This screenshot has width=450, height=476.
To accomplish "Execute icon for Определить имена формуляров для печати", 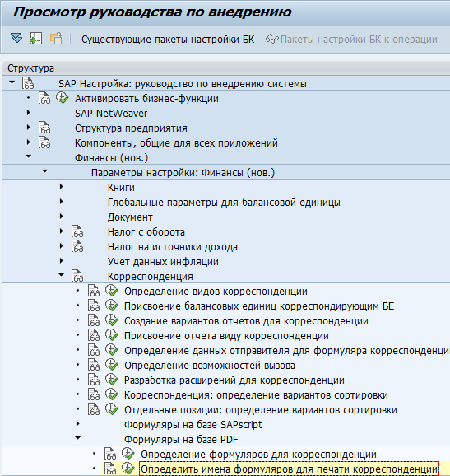I will (x=128, y=469).
